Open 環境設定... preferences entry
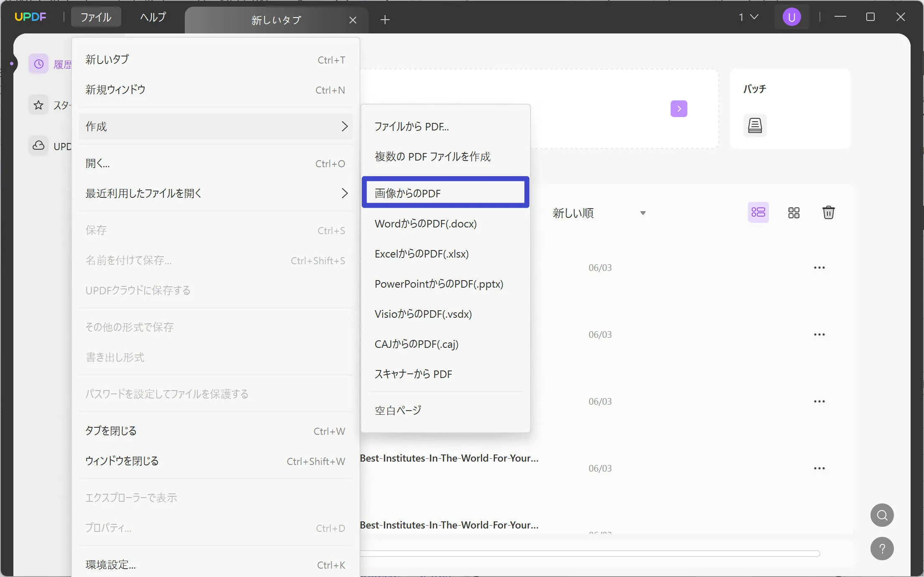The image size is (924, 577). click(216, 565)
